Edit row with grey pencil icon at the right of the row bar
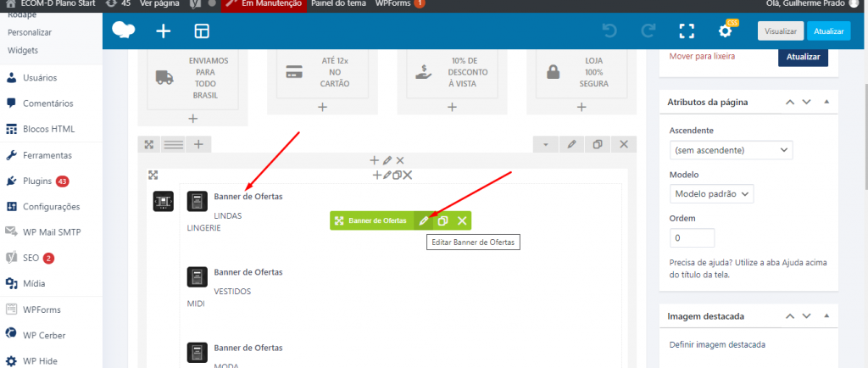The image size is (868, 368). pos(572,144)
